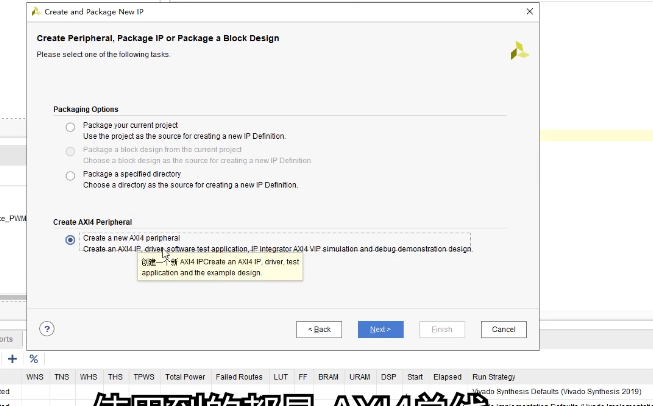Click the percent icon in runs toolbar
This screenshot has height=406, width=653.
[x=34, y=359]
